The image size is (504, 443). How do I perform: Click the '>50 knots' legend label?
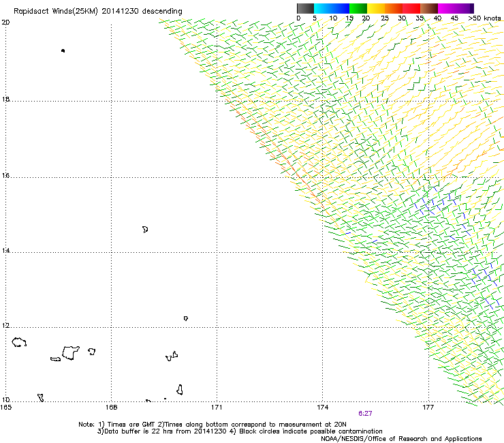484,18
